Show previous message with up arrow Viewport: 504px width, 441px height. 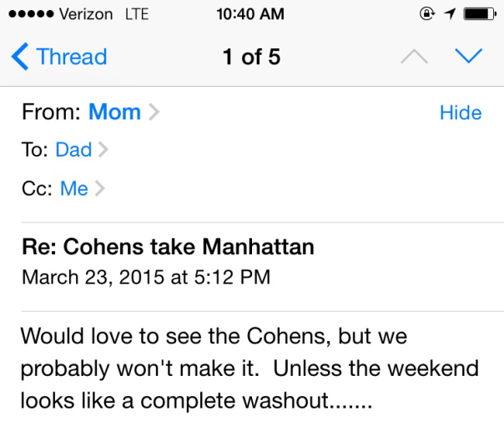pos(415,57)
